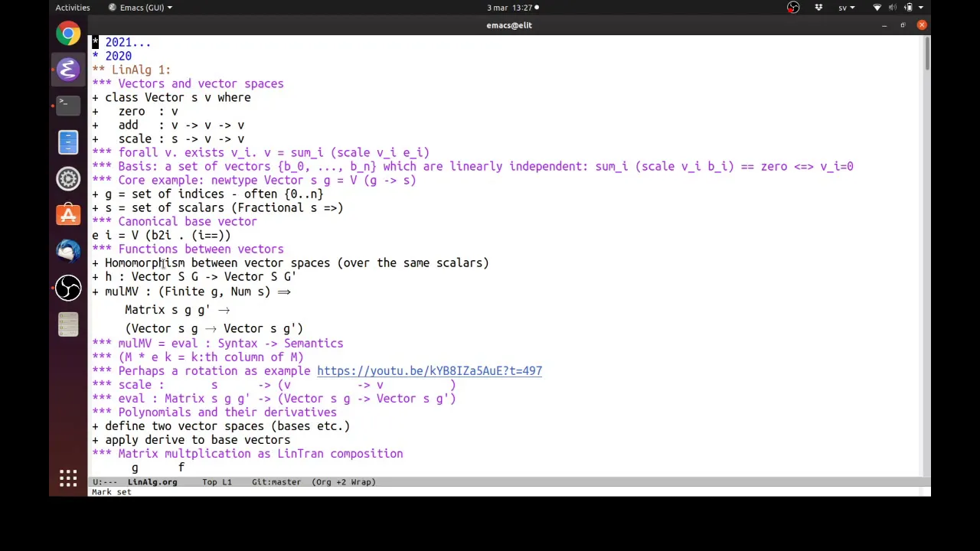Launch Thunderbird mail from the dock
Viewport: 980px width, 551px height.
(68, 251)
